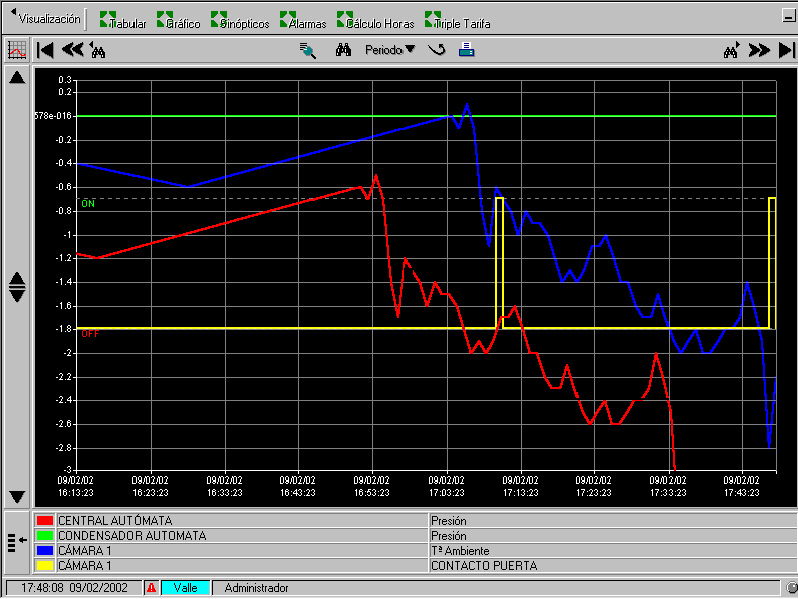The image size is (798, 599).
Task: Open the Cálculo Horas section
Action: click(x=374, y=22)
